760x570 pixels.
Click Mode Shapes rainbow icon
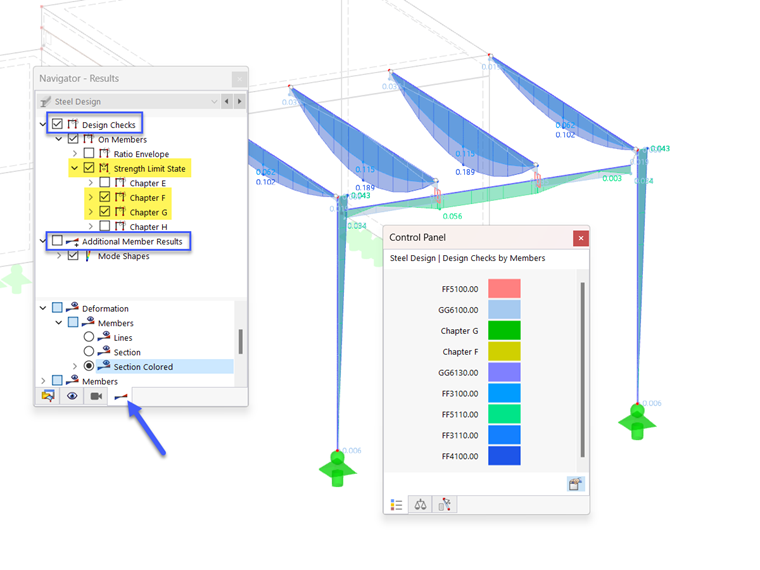(88, 255)
